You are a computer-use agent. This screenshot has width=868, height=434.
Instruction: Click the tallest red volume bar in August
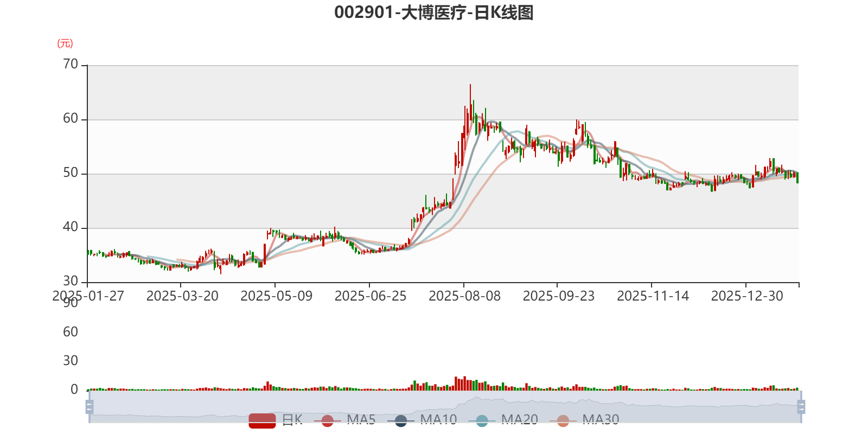tap(464, 384)
